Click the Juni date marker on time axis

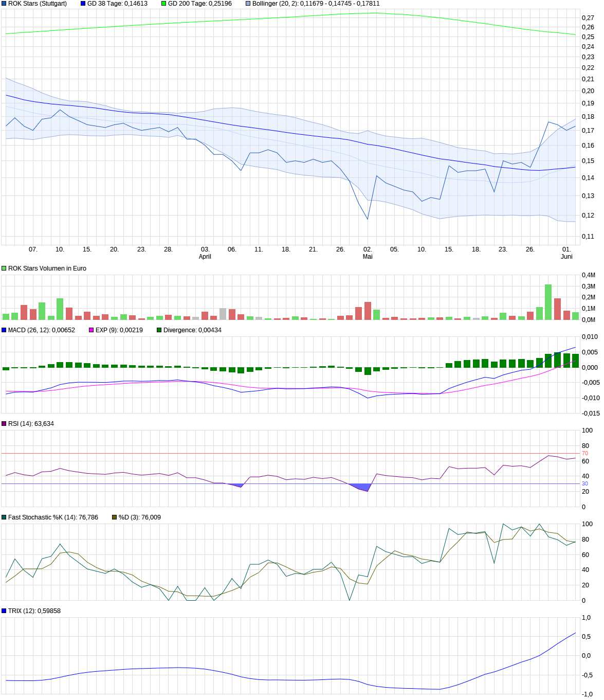566,257
